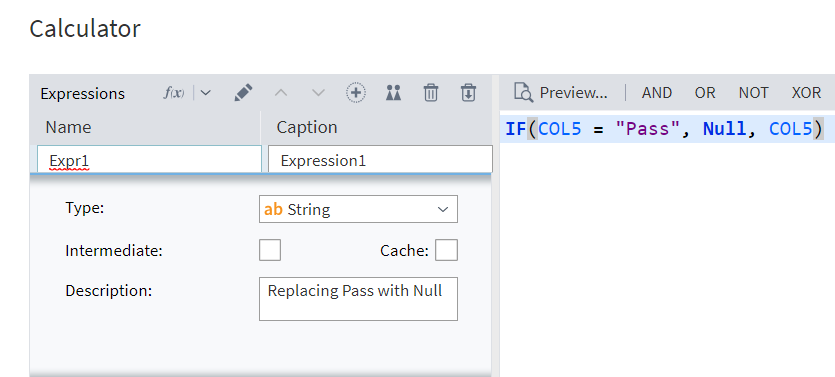Screen dimensions: 835x377
Task: Insert the OR operator
Action: point(705,93)
